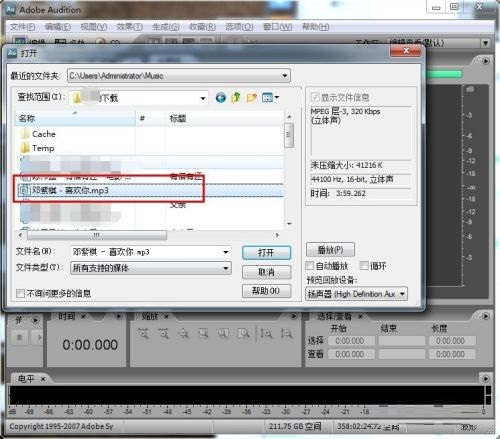This screenshot has width=500, height=439.
Task: Toggle the 显示文件信息 checkbox
Action: point(315,97)
